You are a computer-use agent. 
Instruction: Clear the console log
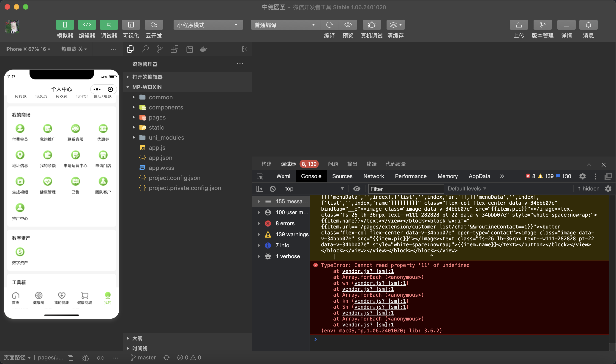pos(273,189)
